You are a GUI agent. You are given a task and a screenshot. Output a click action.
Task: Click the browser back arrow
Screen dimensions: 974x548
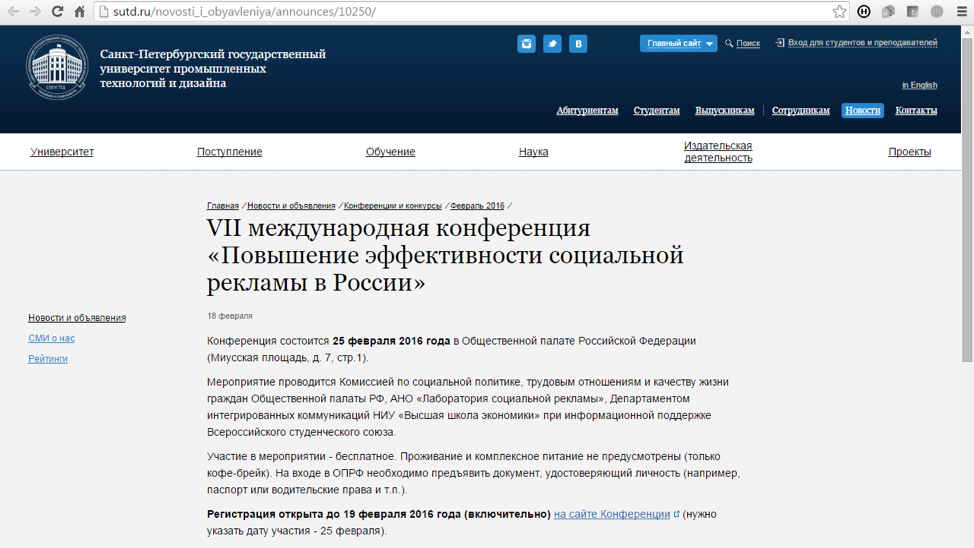pyautogui.click(x=13, y=11)
